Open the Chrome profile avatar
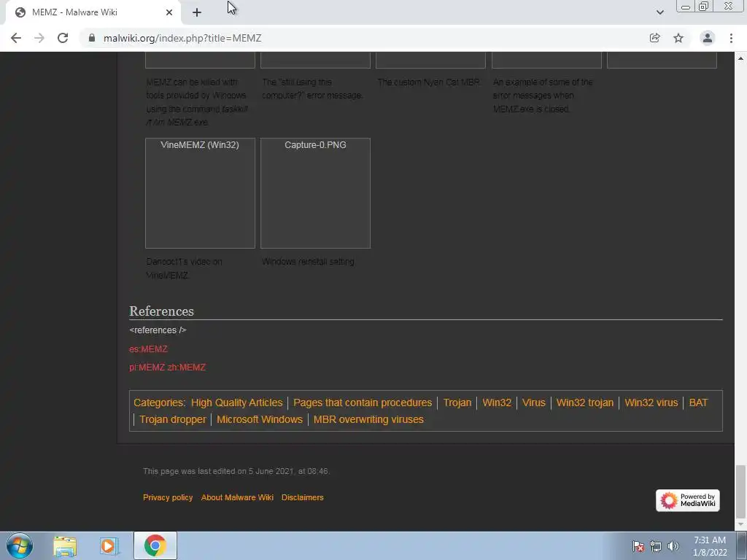 point(708,38)
